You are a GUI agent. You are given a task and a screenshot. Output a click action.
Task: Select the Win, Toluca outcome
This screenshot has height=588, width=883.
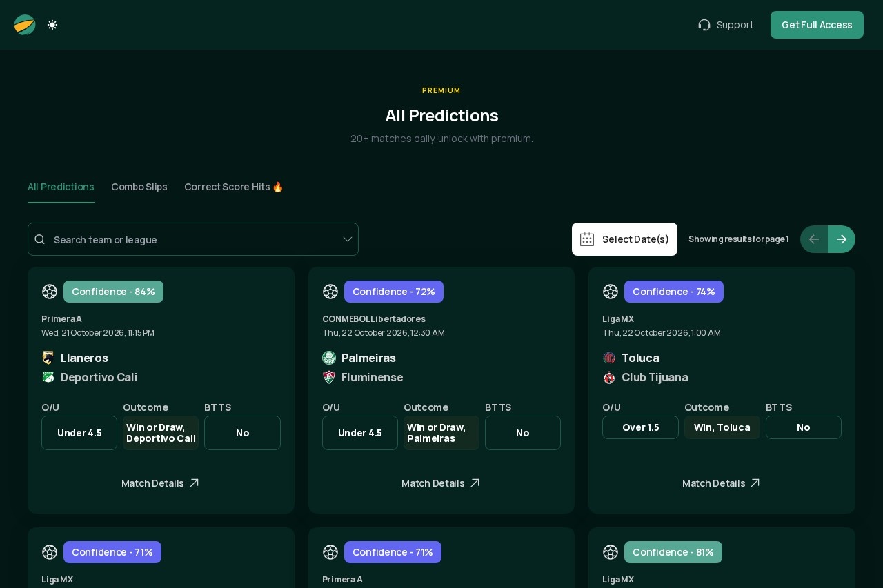pos(722,427)
